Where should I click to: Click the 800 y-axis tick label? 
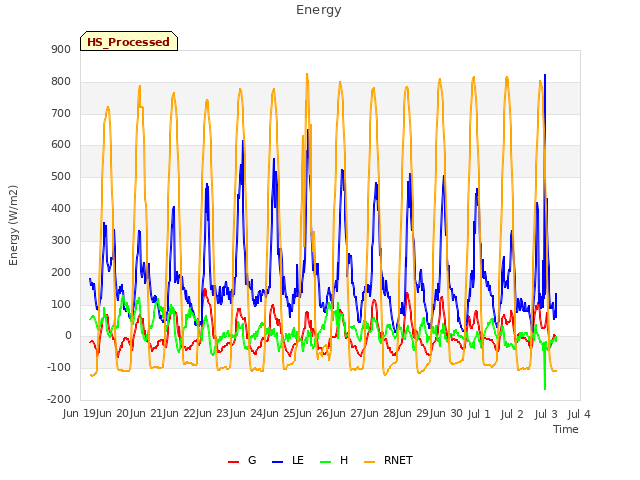pyautogui.click(x=61, y=82)
